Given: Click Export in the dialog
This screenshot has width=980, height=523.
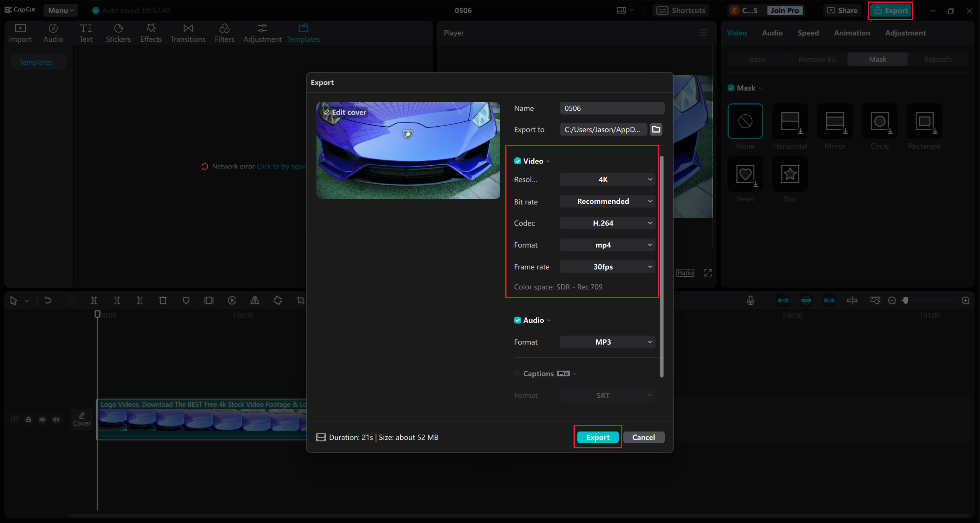Looking at the screenshot, I should (597, 437).
